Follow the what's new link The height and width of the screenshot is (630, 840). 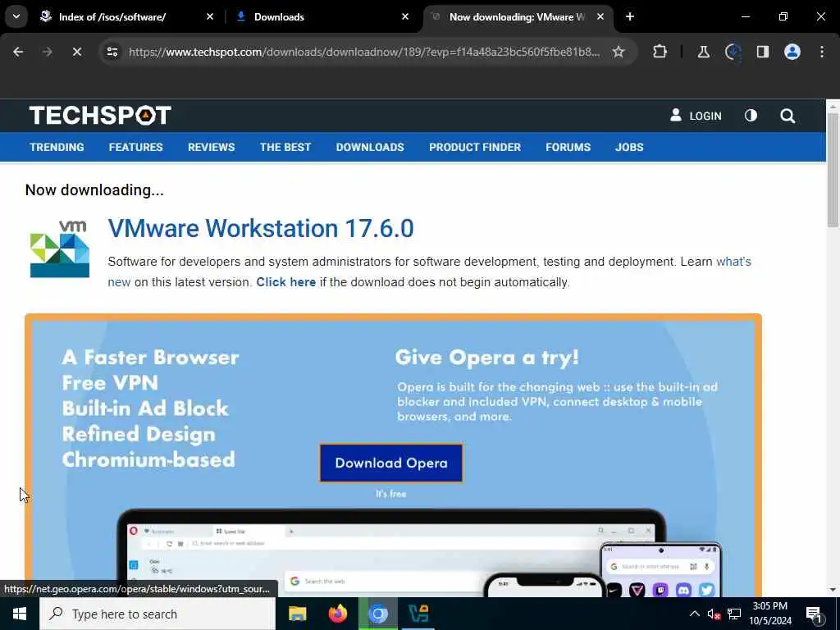[x=733, y=262]
